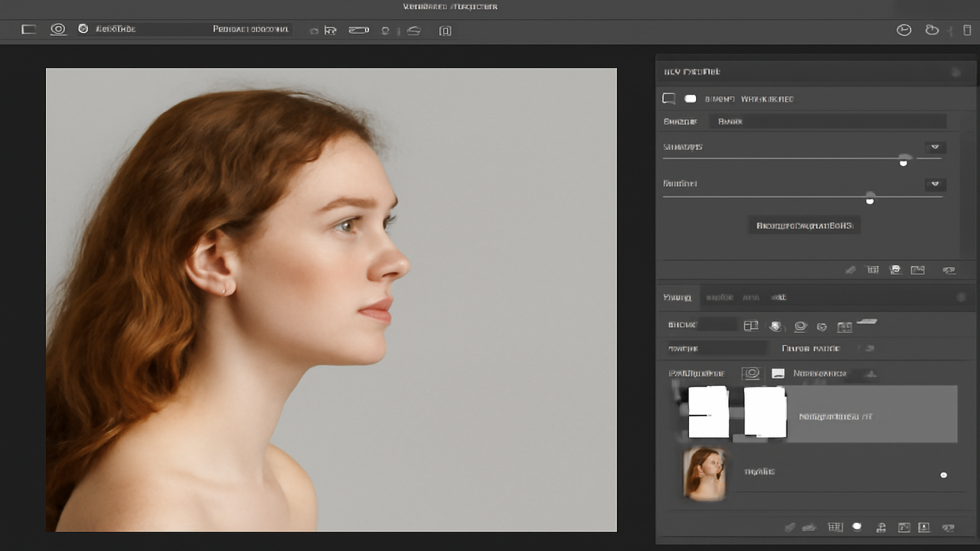This screenshot has height=551, width=980.
Task: Click the long capsule-shaped icon in the top toolbar
Action: point(358,31)
